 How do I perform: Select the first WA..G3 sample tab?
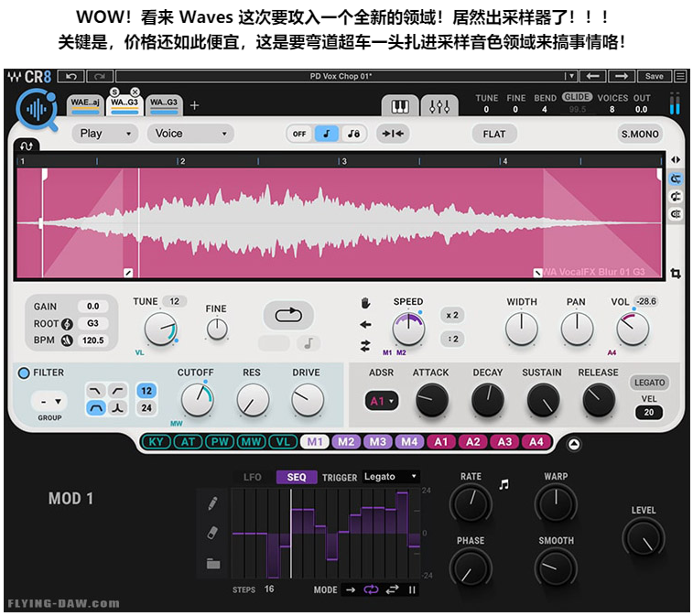coord(125,105)
